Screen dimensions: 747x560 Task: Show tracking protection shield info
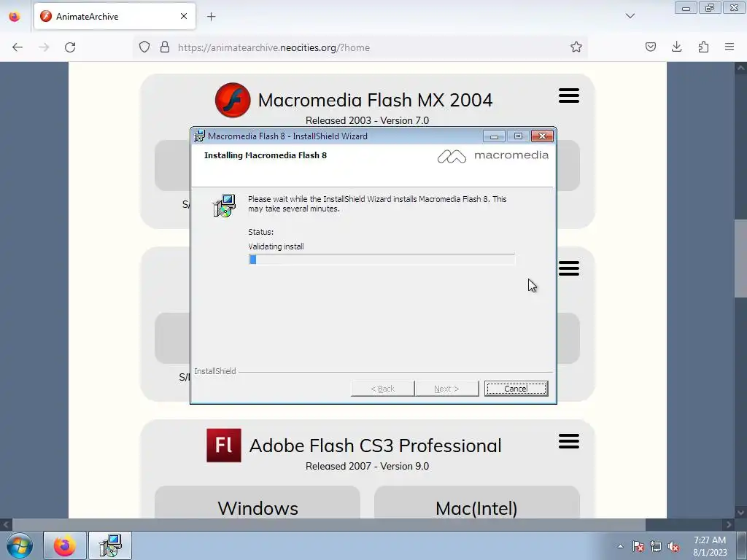[x=144, y=47]
